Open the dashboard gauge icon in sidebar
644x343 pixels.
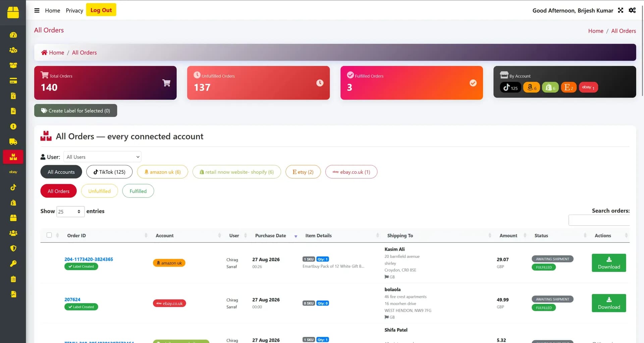click(13, 35)
